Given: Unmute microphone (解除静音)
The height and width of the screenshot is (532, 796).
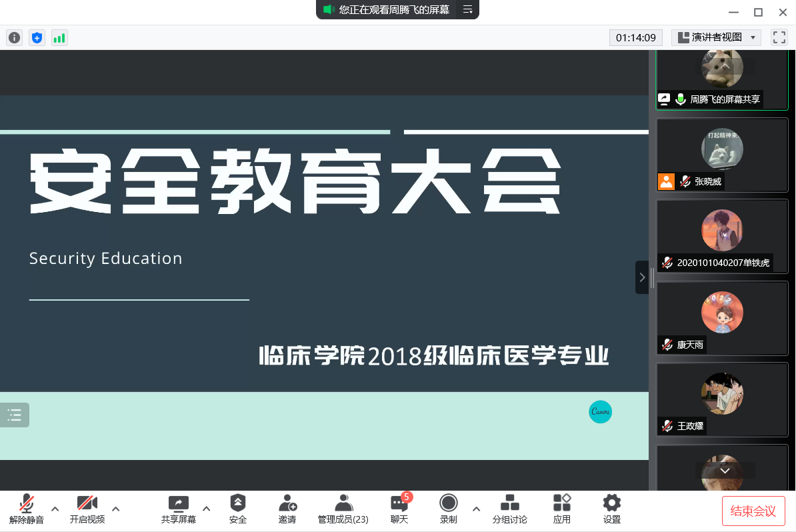Looking at the screenshot, I should point(27,509).
